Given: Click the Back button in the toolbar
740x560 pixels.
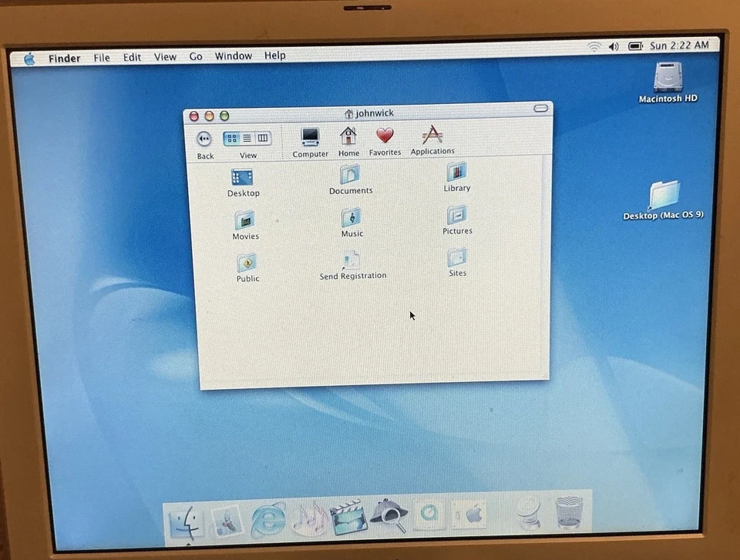Looking at the screenshot, I should 203,139.
